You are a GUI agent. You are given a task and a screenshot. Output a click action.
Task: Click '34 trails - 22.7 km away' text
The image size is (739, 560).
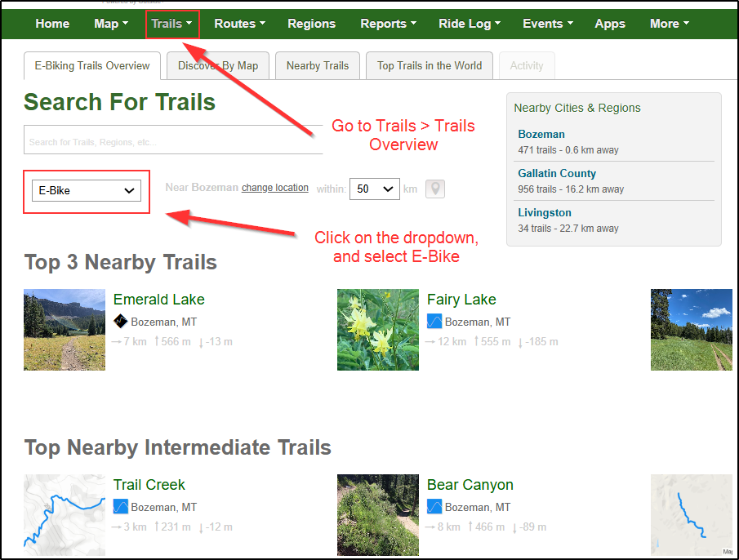pos(568,229)
